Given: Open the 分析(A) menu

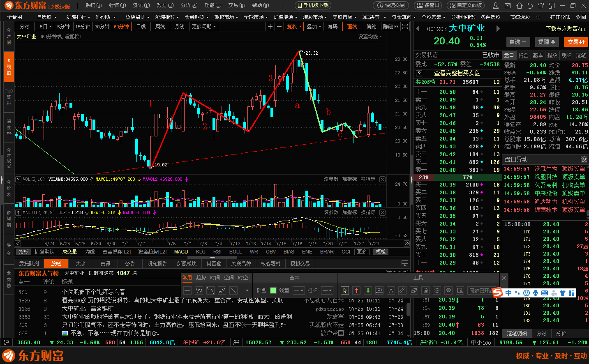Looking at the screenshot, I should [189, 5].
